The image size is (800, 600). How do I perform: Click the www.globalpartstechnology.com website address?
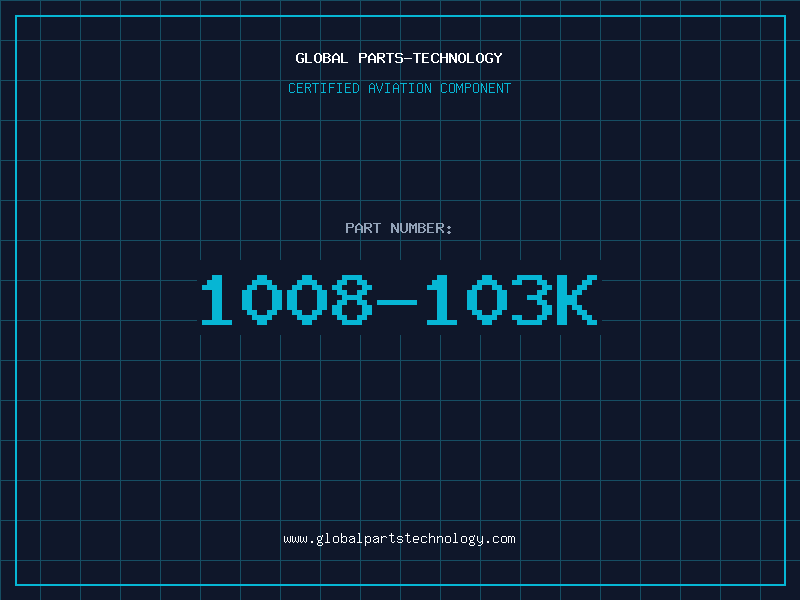tap(399, 539)
